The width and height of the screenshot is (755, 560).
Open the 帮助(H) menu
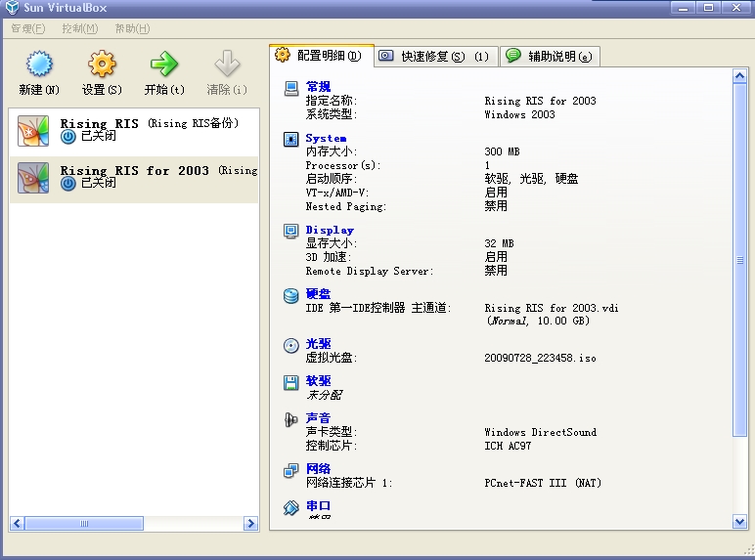[132, 28]
